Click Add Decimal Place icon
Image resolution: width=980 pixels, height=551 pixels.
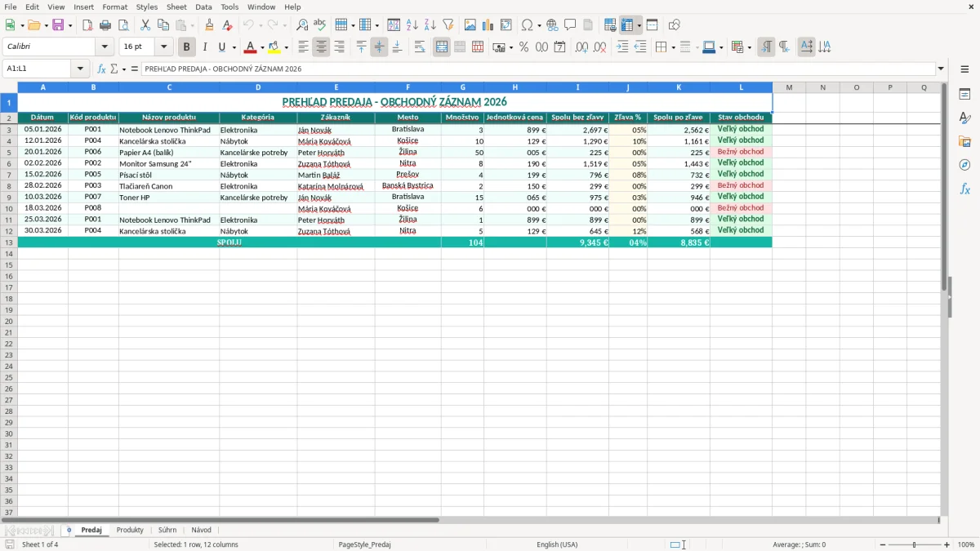point(581,47)
